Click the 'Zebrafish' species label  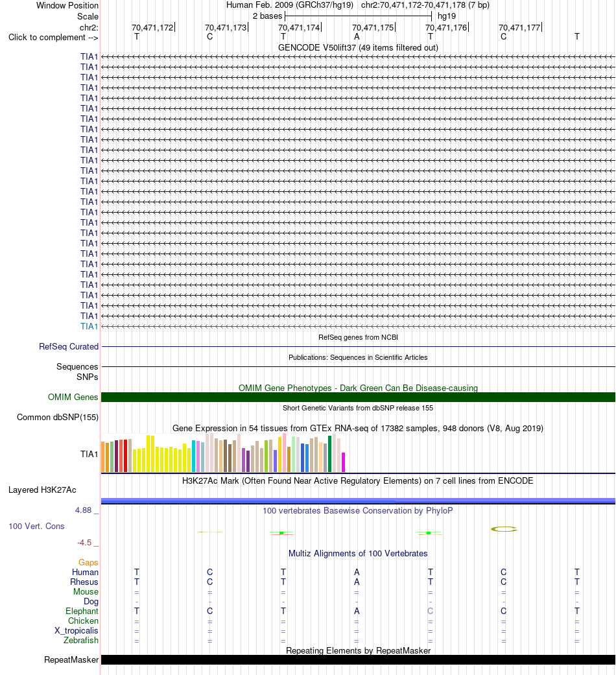[x=81, y=641]
